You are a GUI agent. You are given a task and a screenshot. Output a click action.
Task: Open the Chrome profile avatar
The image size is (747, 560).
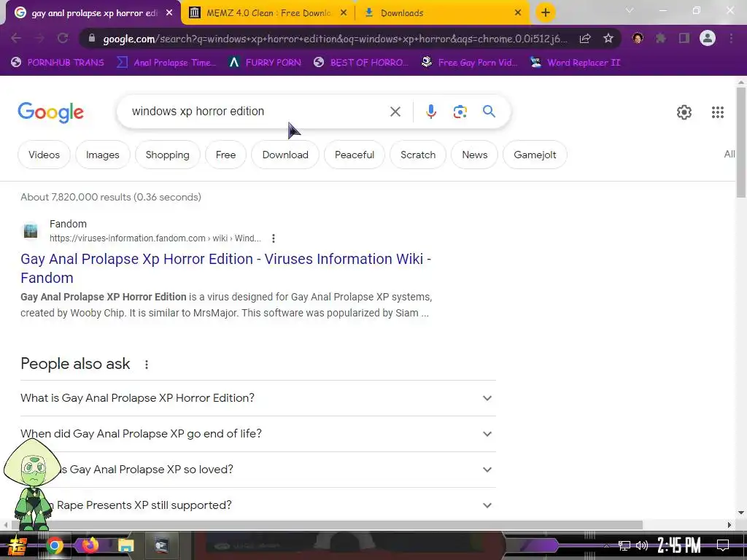(708, 38)
